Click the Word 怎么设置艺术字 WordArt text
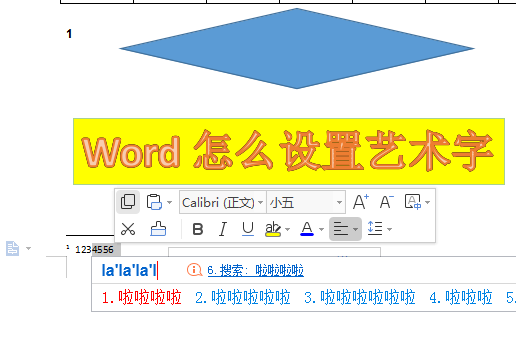Screen dimensions: 516x363 click(x=287, y=152)
